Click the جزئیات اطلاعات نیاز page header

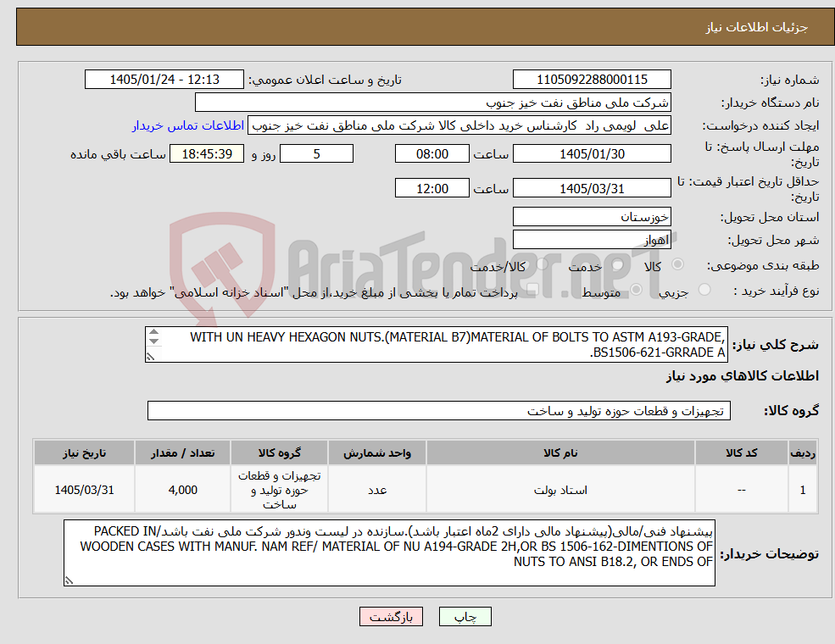[x=756, y=27]
